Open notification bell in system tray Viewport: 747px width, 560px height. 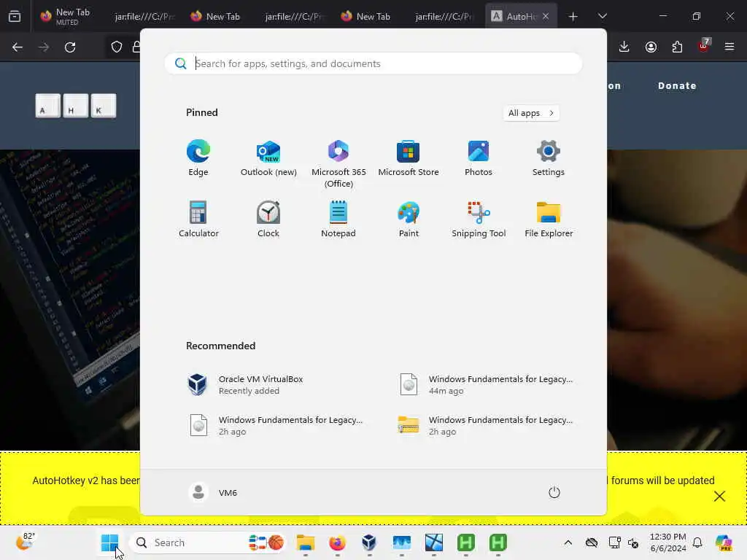[697, 542]
